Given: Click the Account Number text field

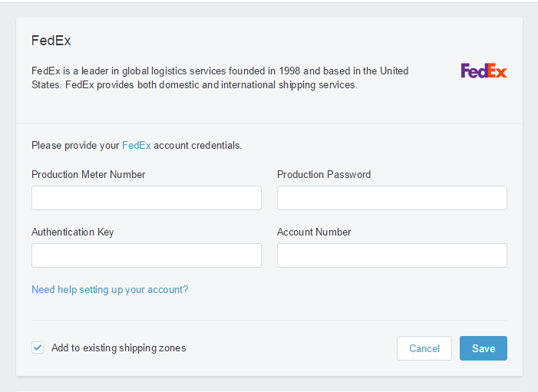Looking at the screenshot, I should [x=391, y=255].
